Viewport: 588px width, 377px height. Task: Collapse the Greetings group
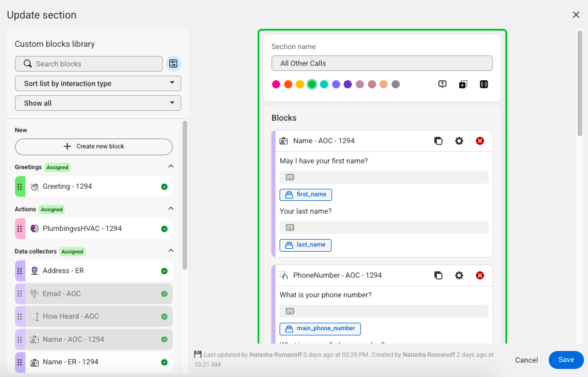(x=170, y=166)
